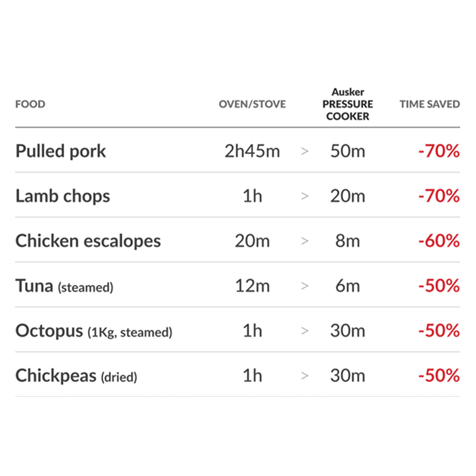Screen dimensions: 476x476
Task: Click the Pulled pork food label
Action: 61,151
